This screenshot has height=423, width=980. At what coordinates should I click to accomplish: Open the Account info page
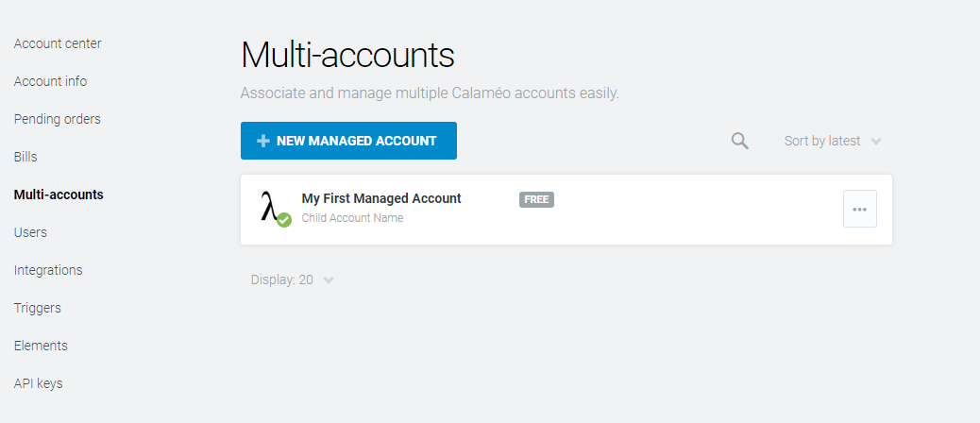50,81
